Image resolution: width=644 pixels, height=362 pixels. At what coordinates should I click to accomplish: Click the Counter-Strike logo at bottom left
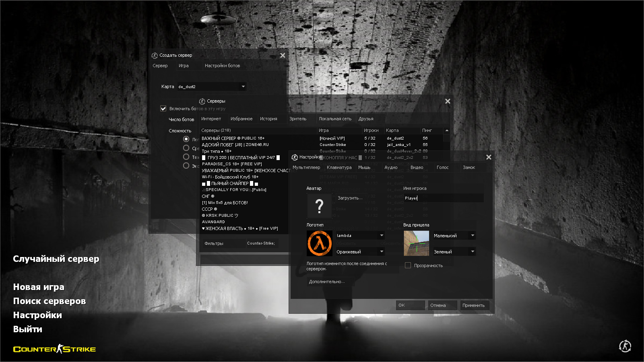click(x=54, y=349)
